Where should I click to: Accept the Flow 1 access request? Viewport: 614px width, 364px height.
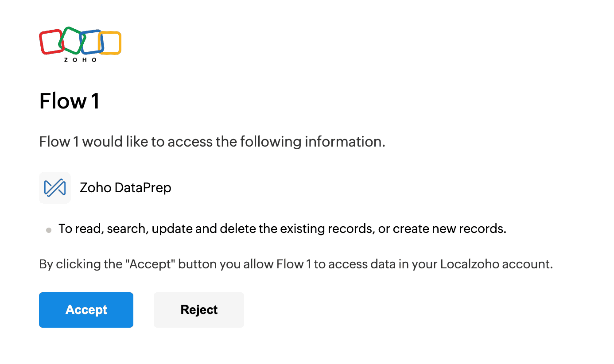(86, 310)
